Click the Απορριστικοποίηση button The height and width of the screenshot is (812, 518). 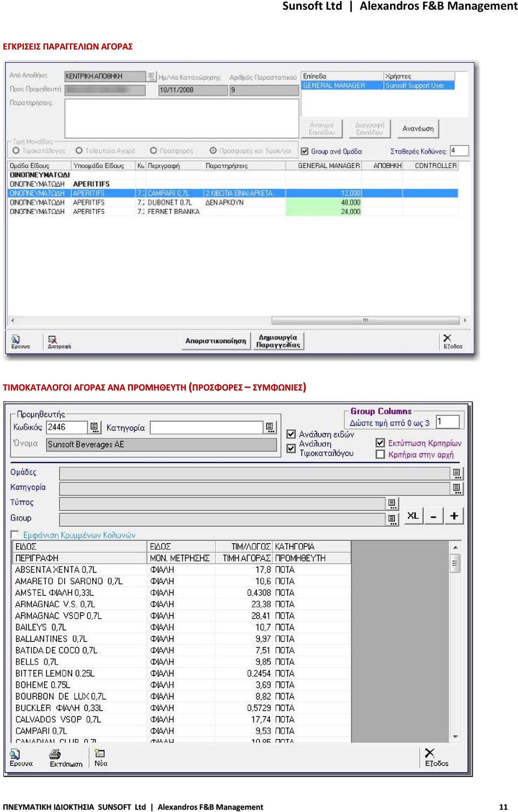click(x=216, y=341)
